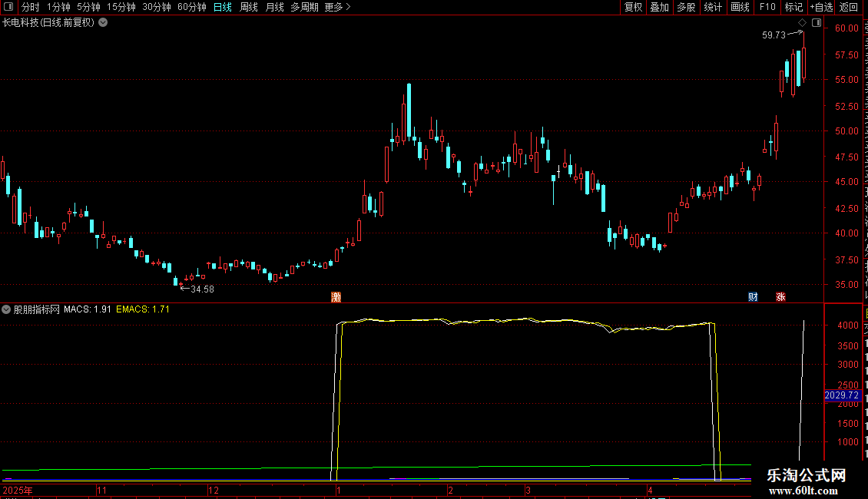Click the 长电科技(日线.前复权) chart title
The height and width of the screenshot is (499, 868).
[48, 23]
